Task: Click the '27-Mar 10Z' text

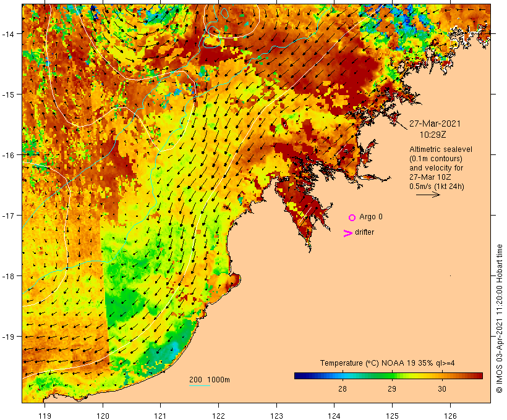Action: pos(430,177)
